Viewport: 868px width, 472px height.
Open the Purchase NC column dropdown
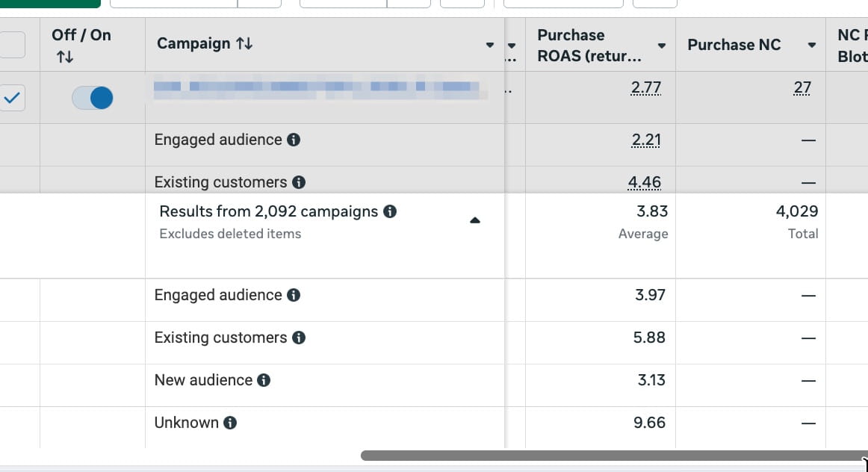point(811,46)
